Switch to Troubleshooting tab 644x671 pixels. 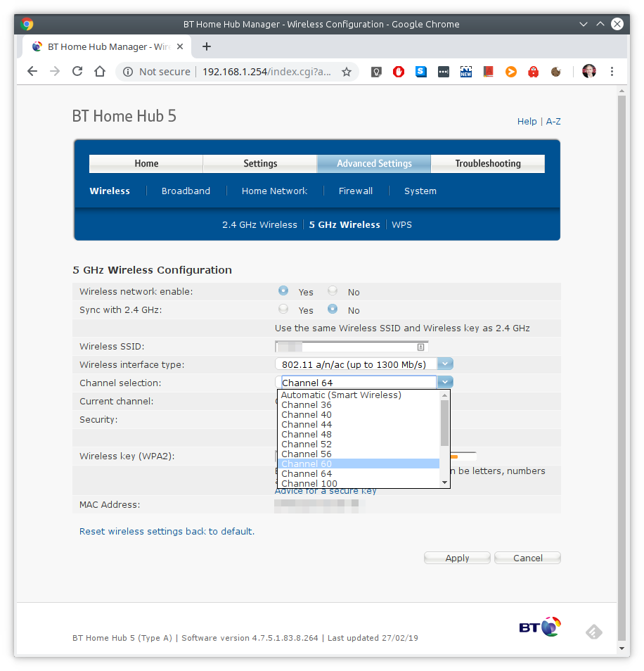pos(488,163)
